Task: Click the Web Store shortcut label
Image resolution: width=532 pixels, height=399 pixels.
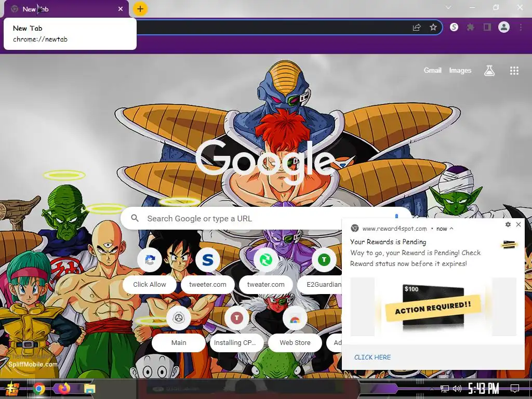Action: click(295, 343)
